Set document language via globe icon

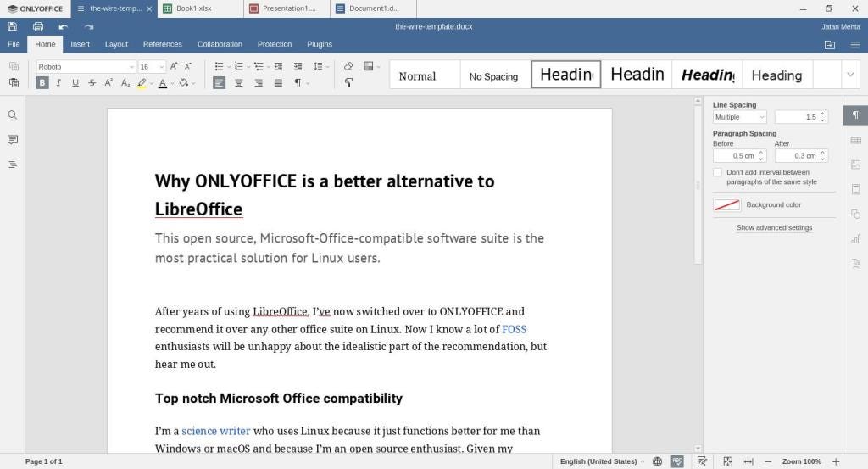(x=657, y=461)
